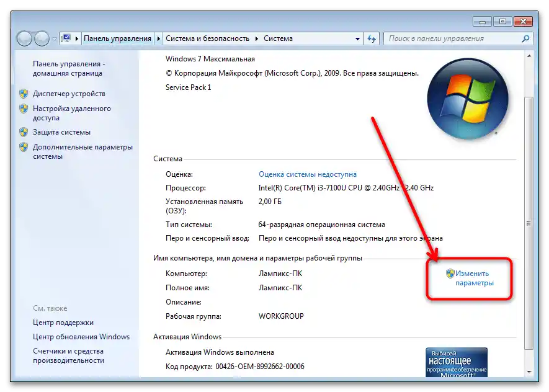Maximize the System window

coord(502,22)
